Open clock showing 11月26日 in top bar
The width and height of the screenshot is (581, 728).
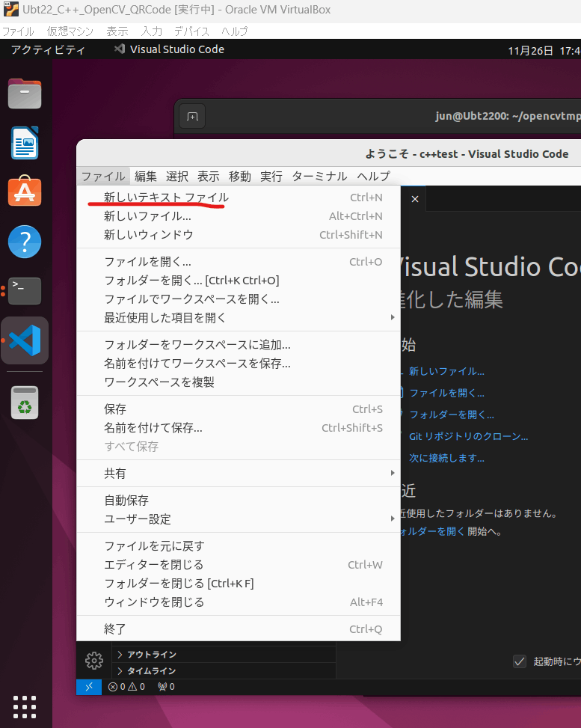(x=544, y=50)
